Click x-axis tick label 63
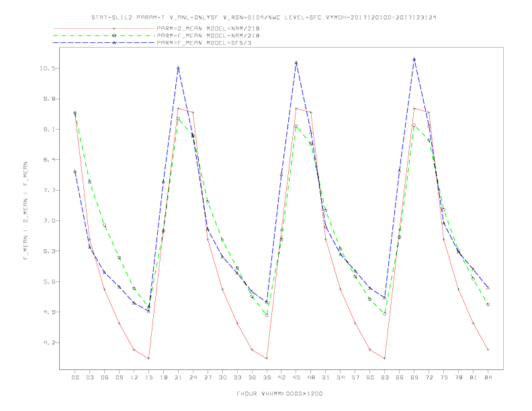Screen dimensions: 532x411 [385, 377]
